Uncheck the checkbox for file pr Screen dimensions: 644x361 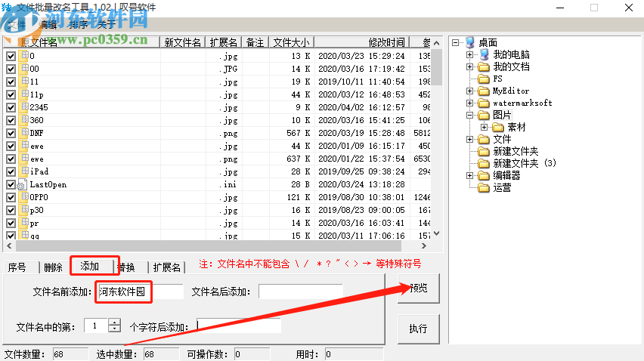tap(11, 223)
